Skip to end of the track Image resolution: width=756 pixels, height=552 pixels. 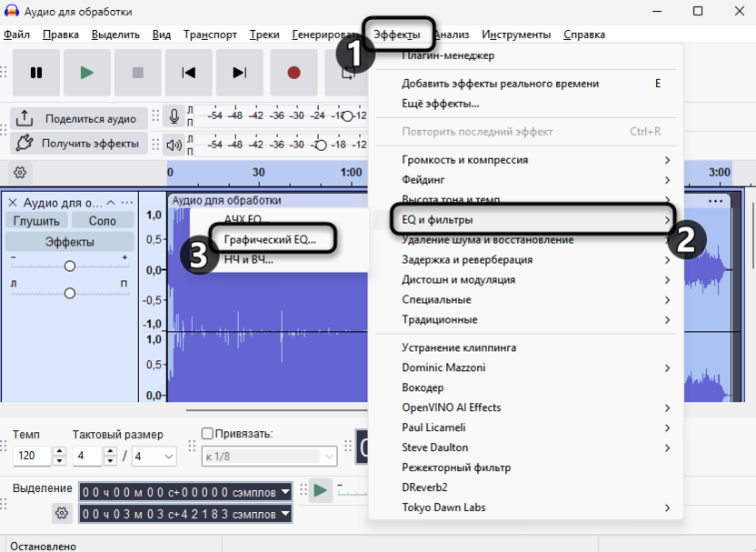[240, 73]
